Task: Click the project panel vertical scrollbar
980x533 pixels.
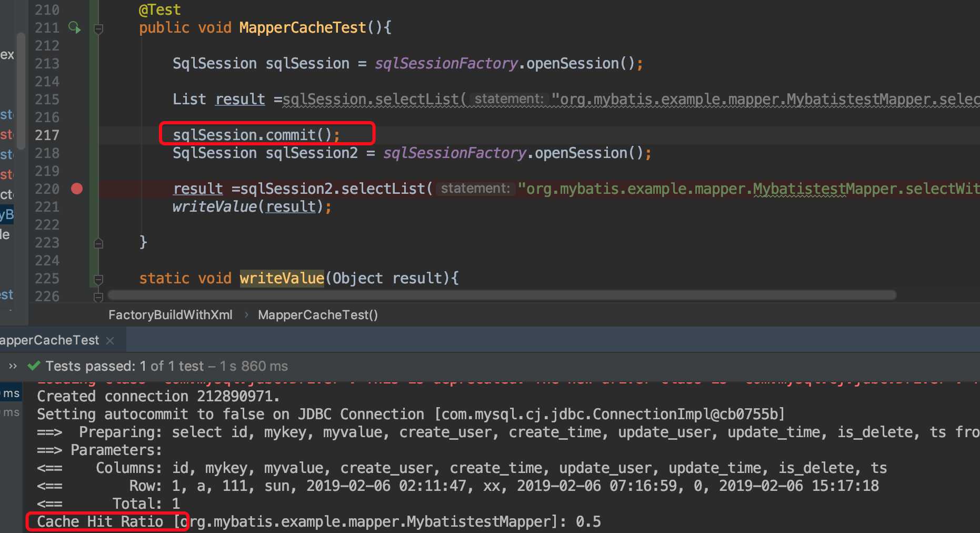Action: pyautogui.click(x=21, y=91)
